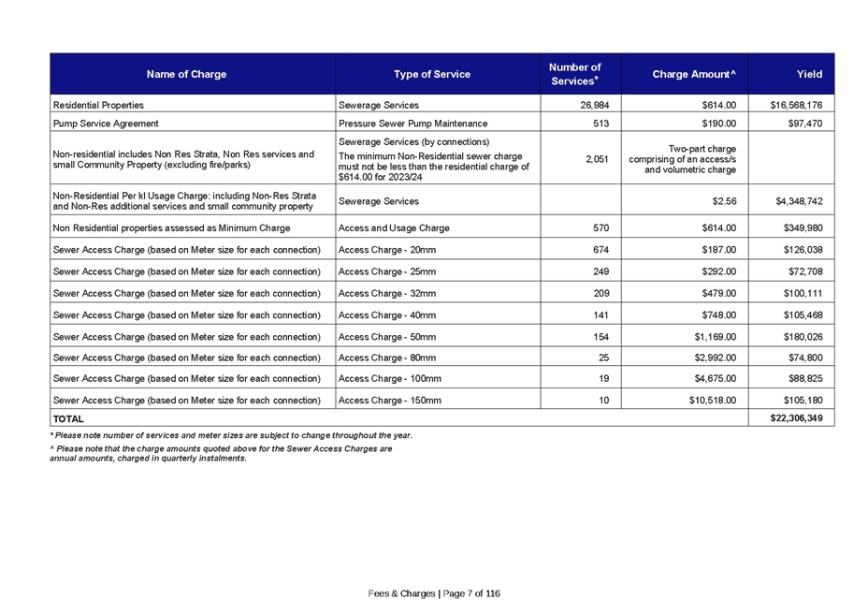Screen dimensions: 868x614
Task: Click the value 209 in services column
Action: point(601,293)
